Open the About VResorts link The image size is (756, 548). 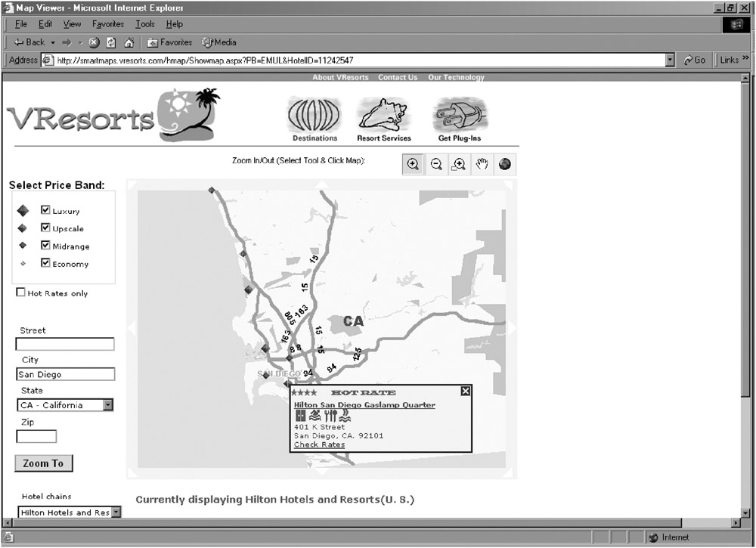340,77
